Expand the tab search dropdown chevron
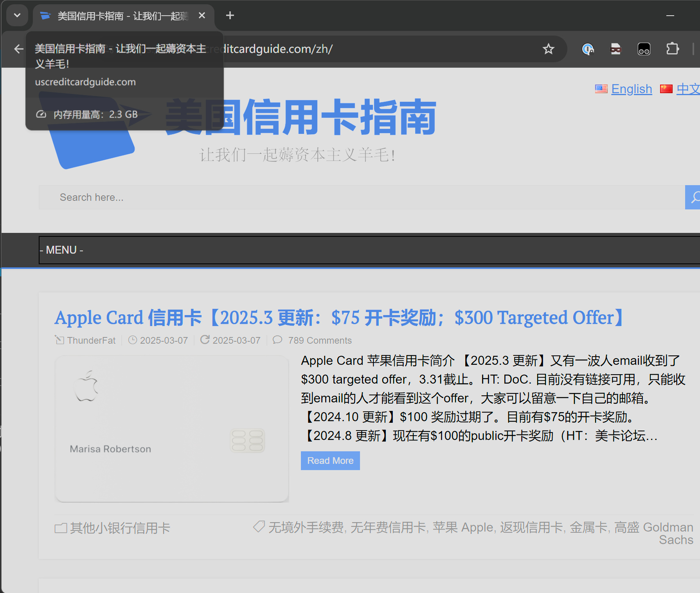This screenshot has width=700, height=593. pyautogui.click(x=17, y=16)
